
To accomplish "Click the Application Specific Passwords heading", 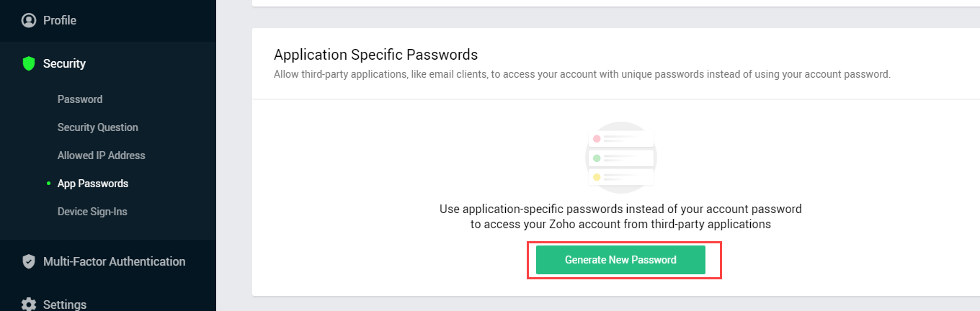I will coord(376,55).
